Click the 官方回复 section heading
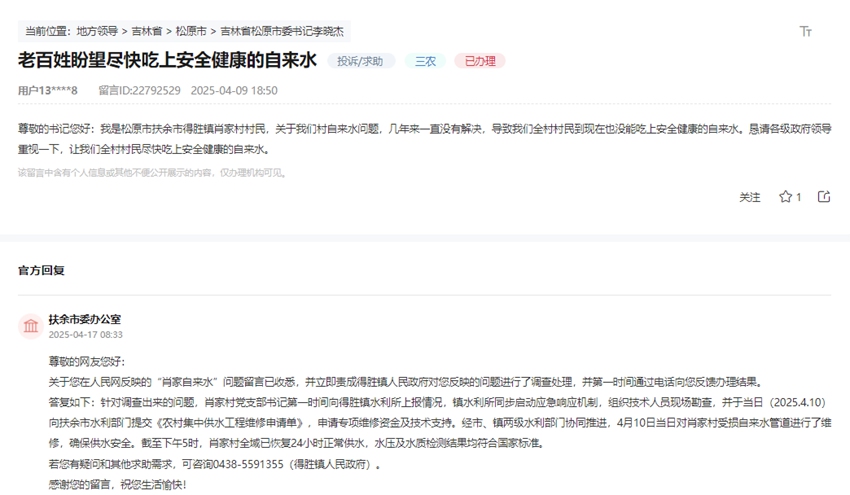Image resolution: width=850 pixels, height=495 pixels. point(41,270)
